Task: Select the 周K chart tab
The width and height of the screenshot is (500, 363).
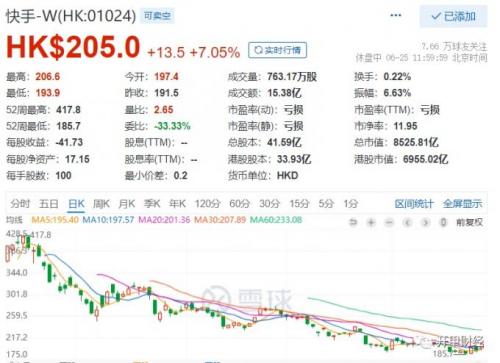Action: (101, 203)
